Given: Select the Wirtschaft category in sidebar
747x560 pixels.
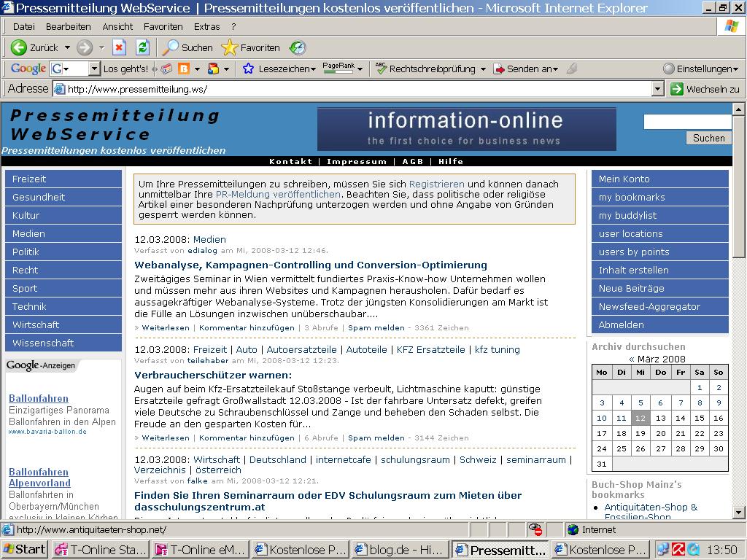Looking at the screenshot, I should pyautogui.click(x=63, y=324).
